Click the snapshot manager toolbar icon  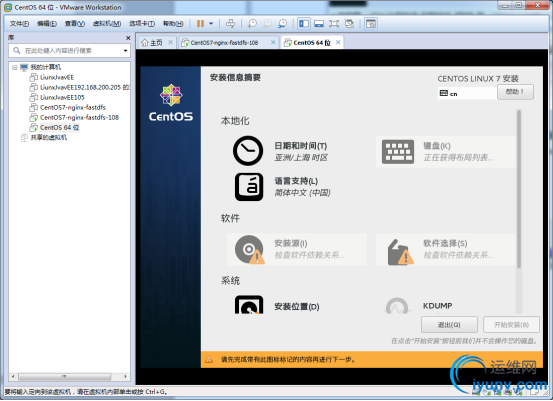coord(282,24)
